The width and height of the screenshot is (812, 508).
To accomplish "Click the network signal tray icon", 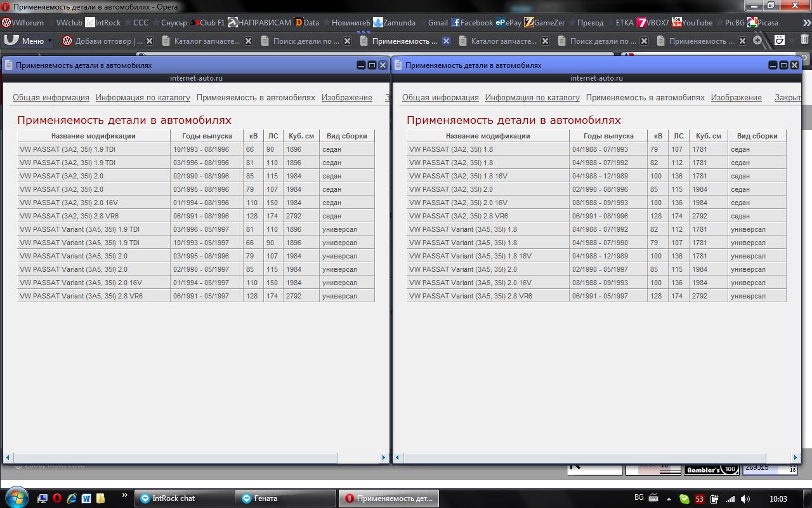I will tap(730, 499).
